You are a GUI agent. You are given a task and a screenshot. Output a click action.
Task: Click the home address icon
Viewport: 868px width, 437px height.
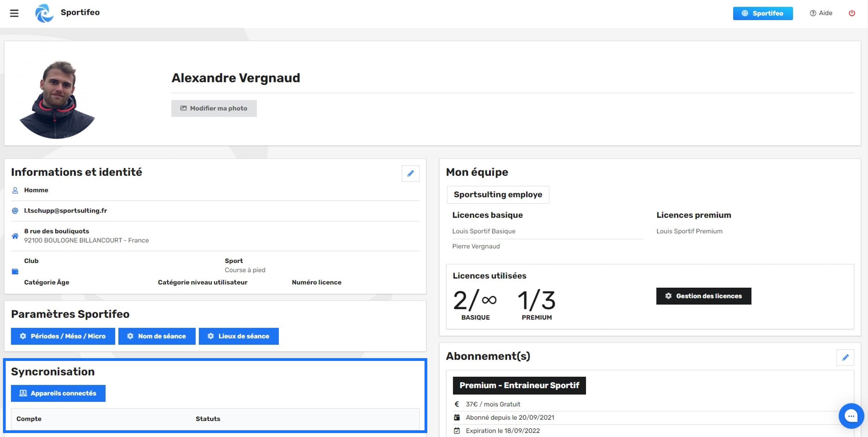point(15,236)
